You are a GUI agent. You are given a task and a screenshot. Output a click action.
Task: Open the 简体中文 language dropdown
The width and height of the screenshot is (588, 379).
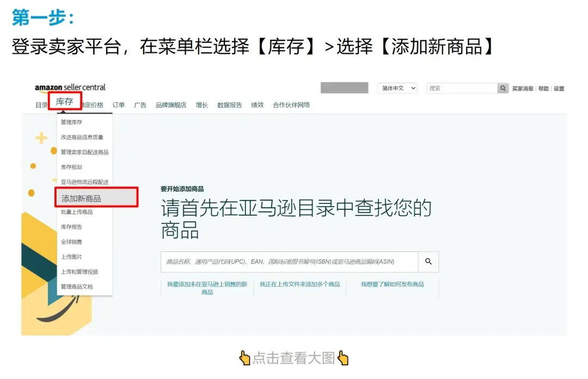[397, 89]
